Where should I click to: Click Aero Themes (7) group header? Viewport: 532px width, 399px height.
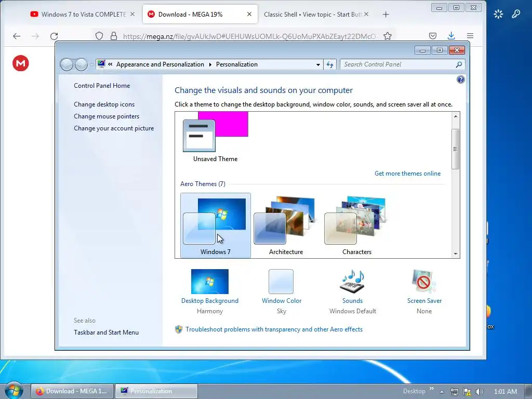203,184
